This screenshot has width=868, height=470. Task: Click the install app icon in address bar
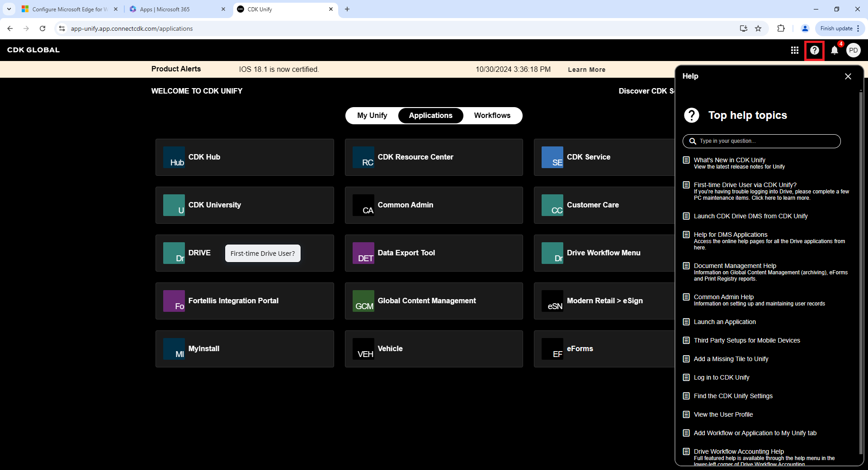(743, 28)
